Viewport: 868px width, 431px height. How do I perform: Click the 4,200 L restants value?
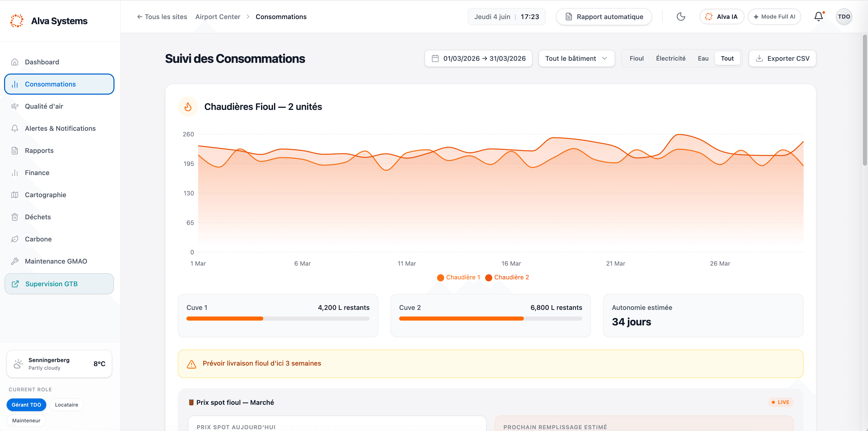point(344,308)
